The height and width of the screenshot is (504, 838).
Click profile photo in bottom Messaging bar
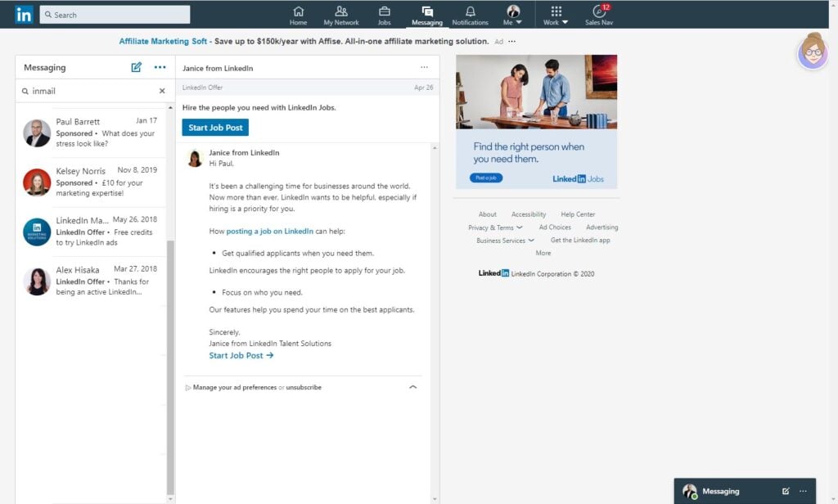[x=690, y=491]
